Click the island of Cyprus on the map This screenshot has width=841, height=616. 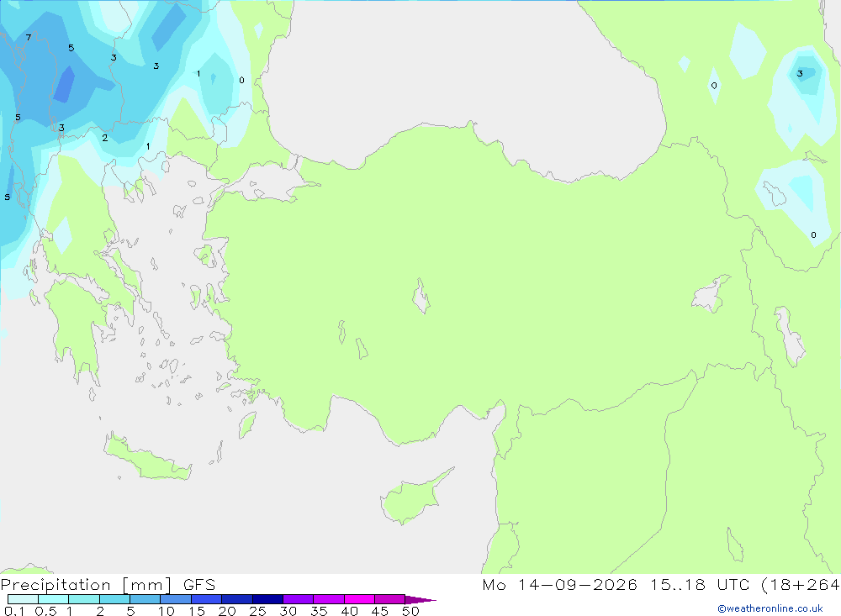414,496
